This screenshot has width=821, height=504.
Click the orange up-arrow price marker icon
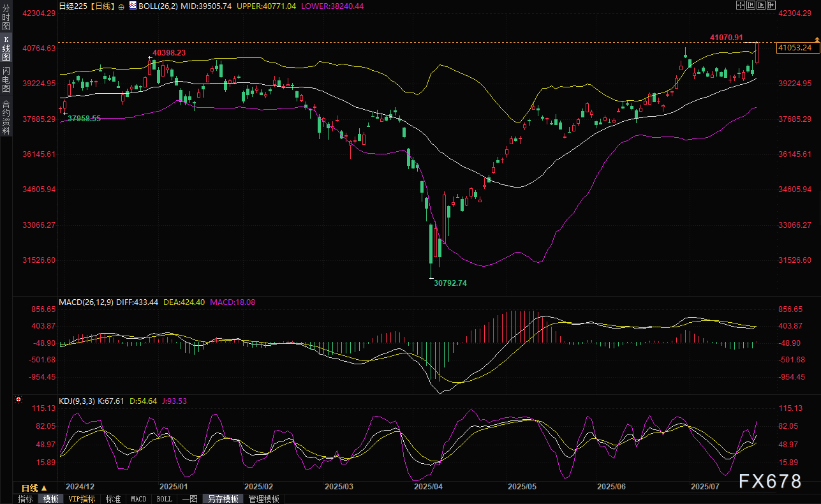[817, 41]
